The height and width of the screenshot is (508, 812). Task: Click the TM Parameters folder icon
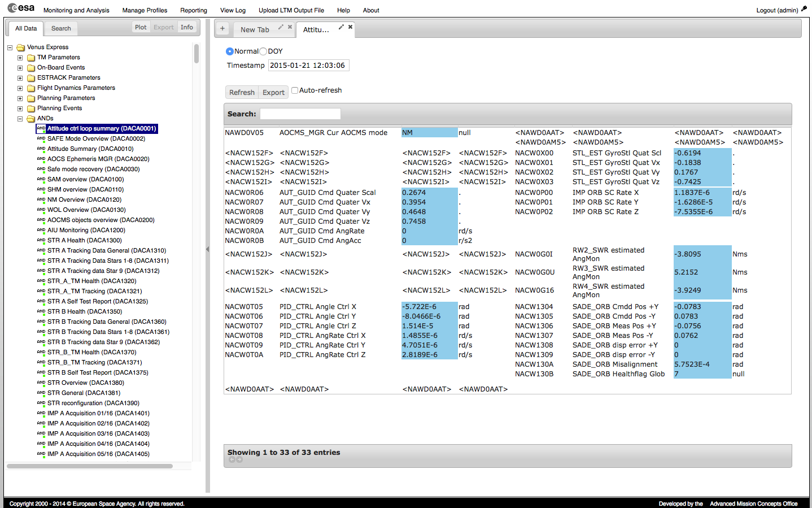coord(31,58)
